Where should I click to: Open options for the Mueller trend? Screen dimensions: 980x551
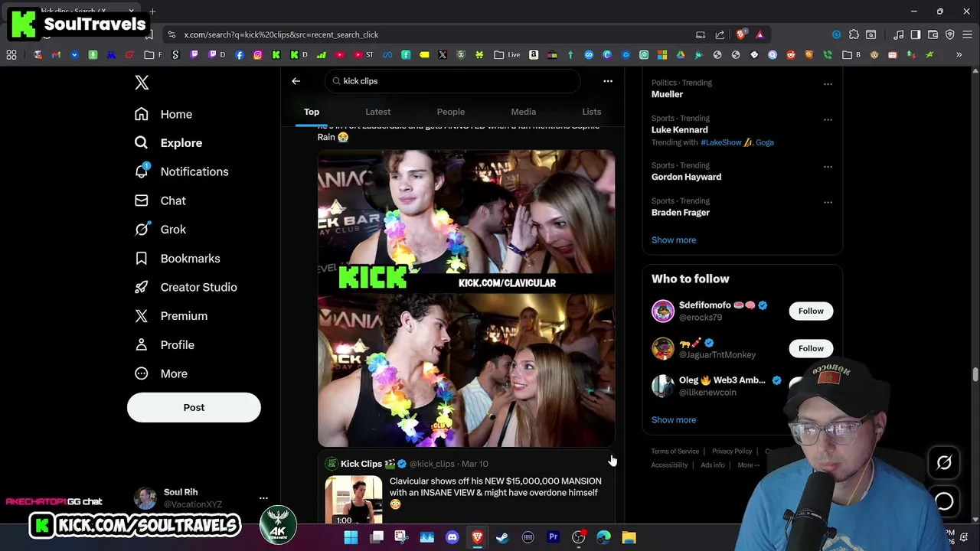tap(828, 84)
